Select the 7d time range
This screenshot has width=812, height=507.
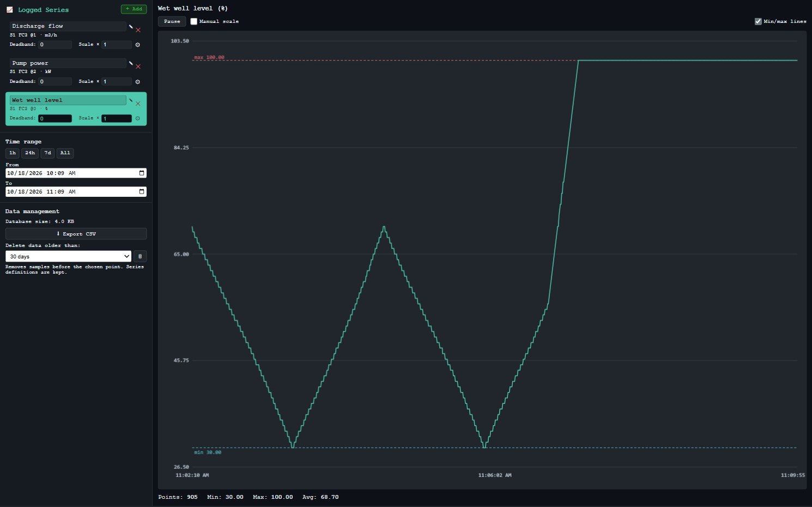pos(47,153)
